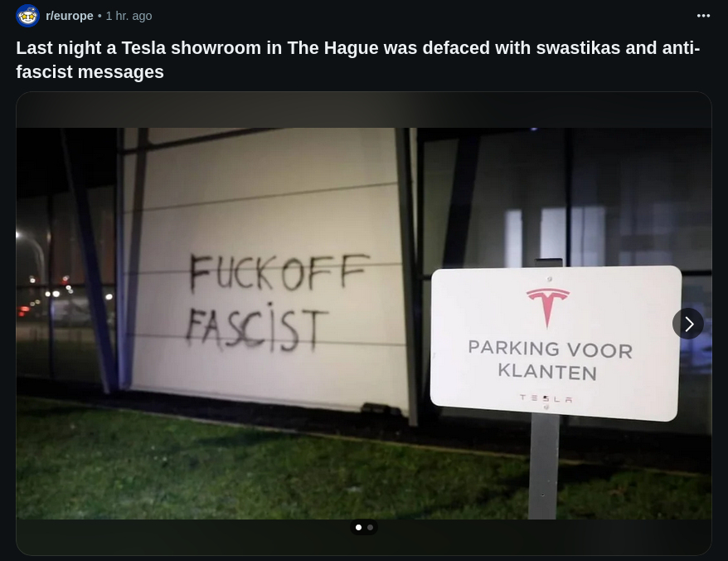Click the grey metal sign post
728x561 pixels.
coord(544,467)
